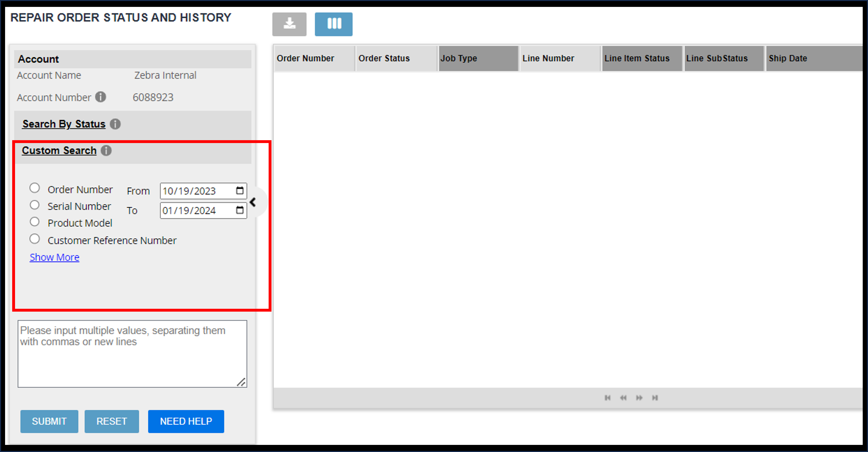Click info icon next to Account Number
Viewport: 868px width, 452px height.
pyautogui.click(x=101, y=97)
